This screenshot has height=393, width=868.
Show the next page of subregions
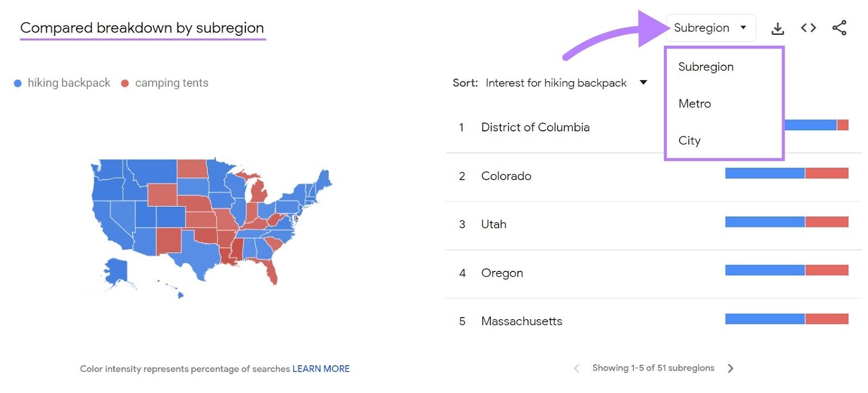(730, 368)
